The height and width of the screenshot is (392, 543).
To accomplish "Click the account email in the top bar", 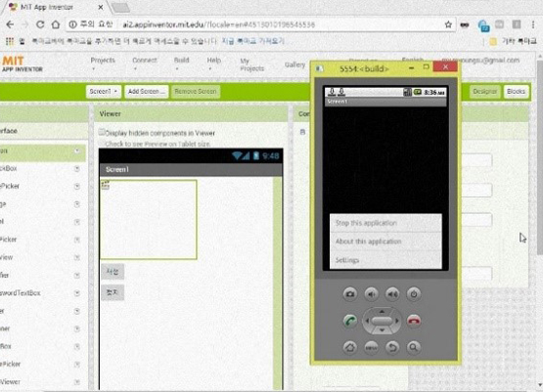I will pos(480,61).
